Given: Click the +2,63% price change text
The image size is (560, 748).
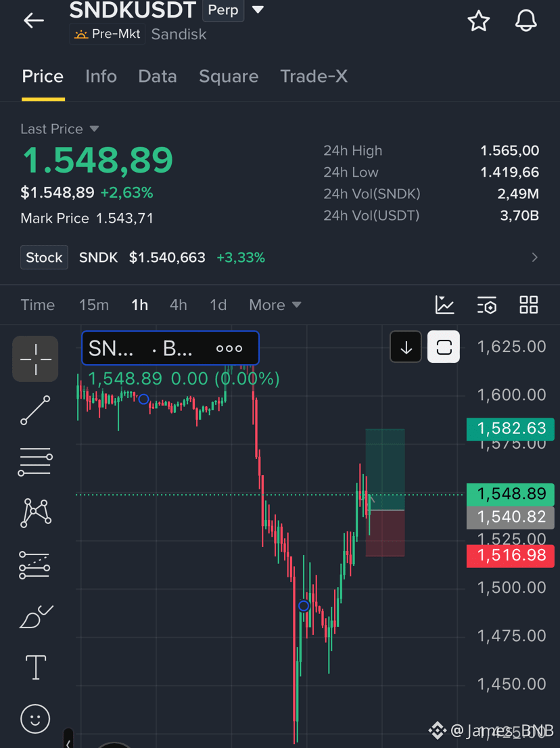Looking at the screenshot, I should (126, 193).
